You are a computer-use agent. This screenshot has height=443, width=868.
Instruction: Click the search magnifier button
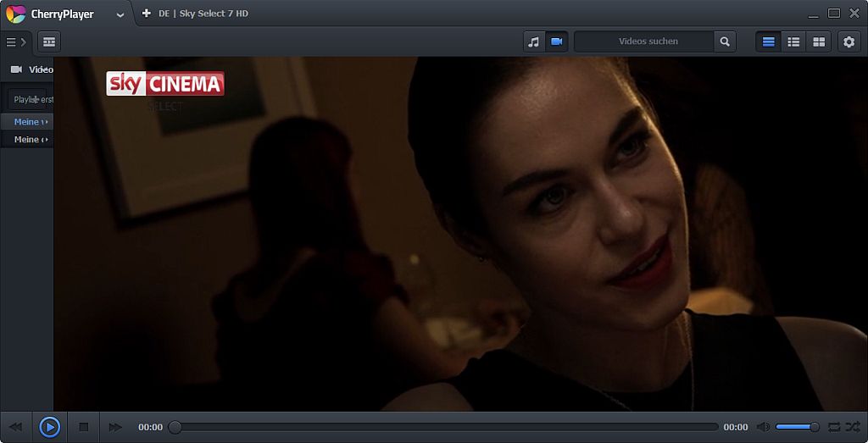725,42
